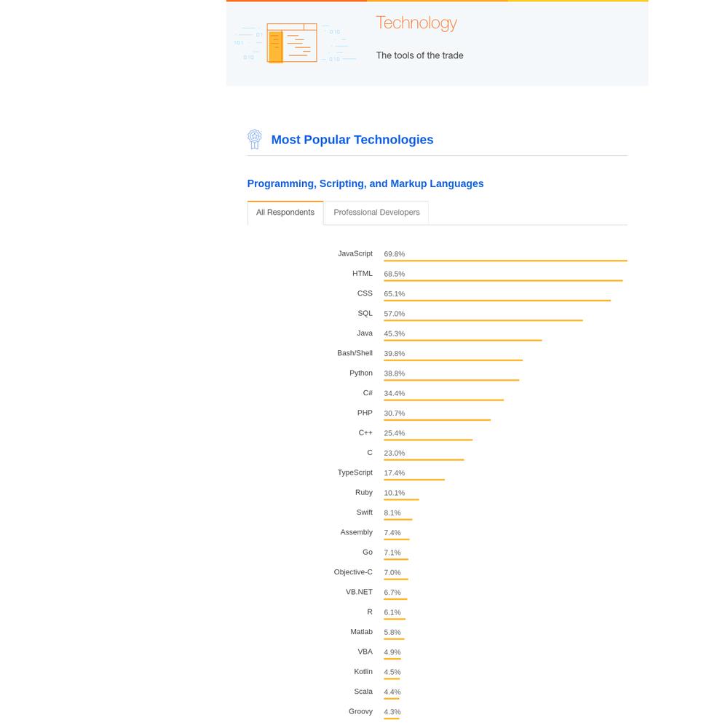Select the TypeScript row label
This screenshot has width=728, height=728.
coord(355,472)
